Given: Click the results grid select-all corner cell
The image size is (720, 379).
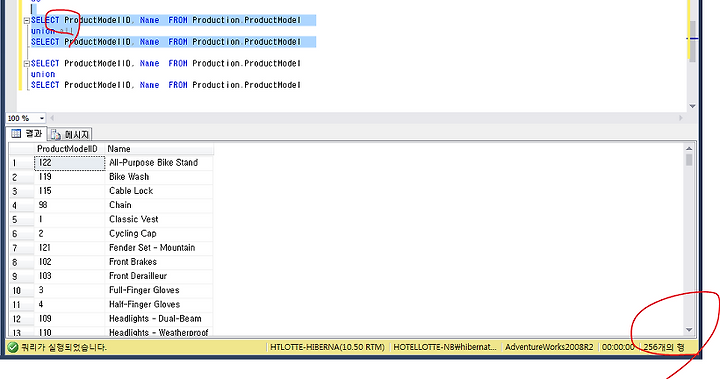Looking at the screenshot, I should (x=22, y=149).
